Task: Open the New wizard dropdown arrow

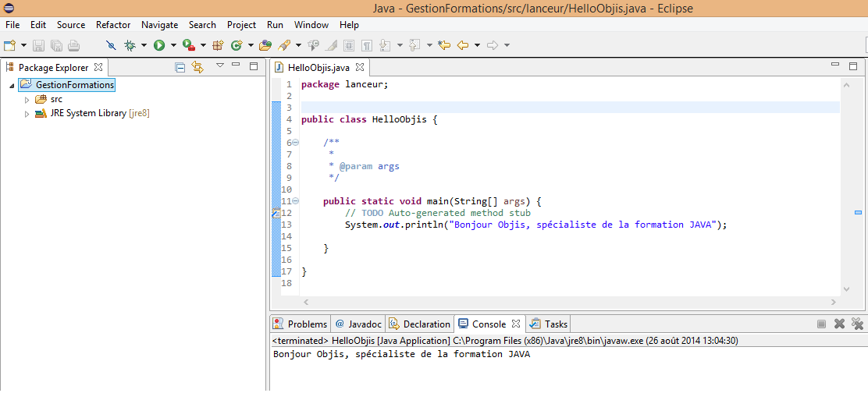Action: [x=23, y=45]
